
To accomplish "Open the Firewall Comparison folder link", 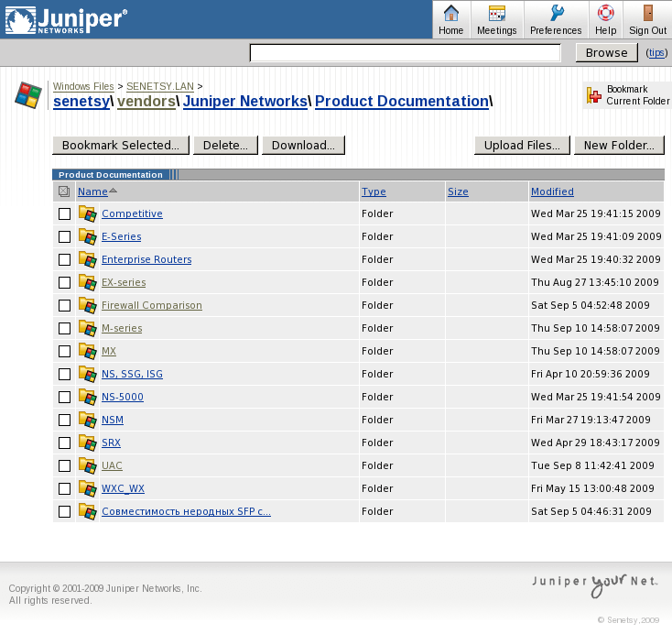I will pos(152,305).
